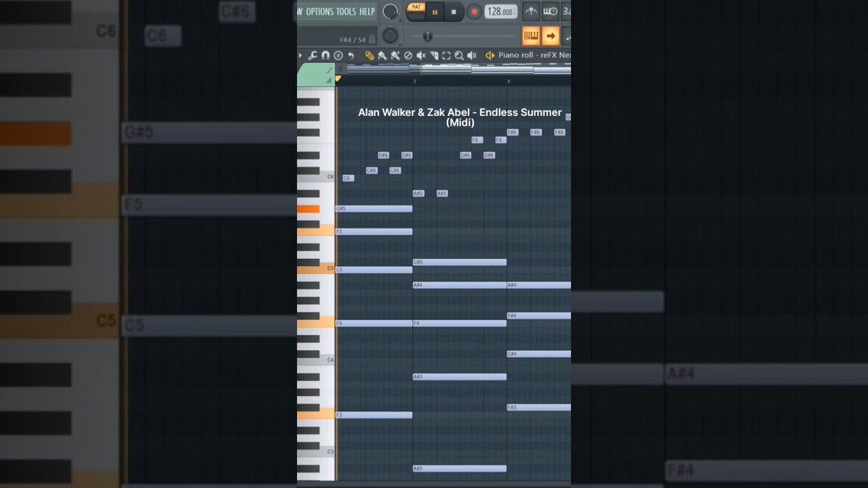Pause playback with the pause button
This screenshot has width=868, height=488.
pos(435,12)
